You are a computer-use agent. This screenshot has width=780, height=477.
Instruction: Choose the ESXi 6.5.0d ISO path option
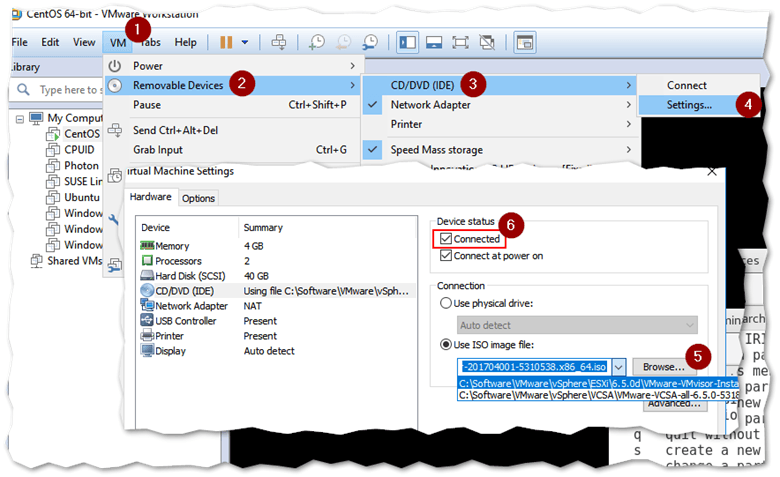(x=598, y=383)
